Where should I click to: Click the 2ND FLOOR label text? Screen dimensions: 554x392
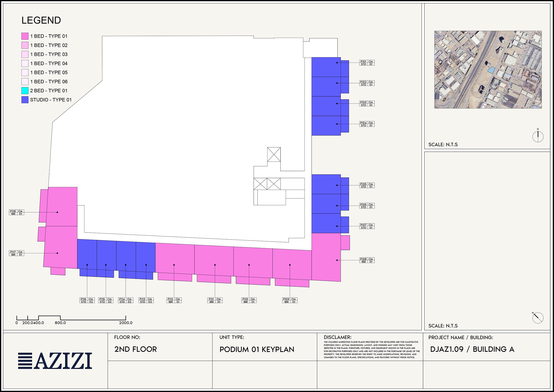135,349
